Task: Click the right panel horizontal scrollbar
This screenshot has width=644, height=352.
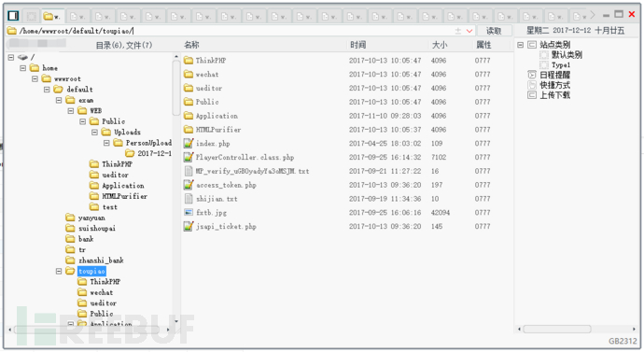Action: (x=557, y=329)
